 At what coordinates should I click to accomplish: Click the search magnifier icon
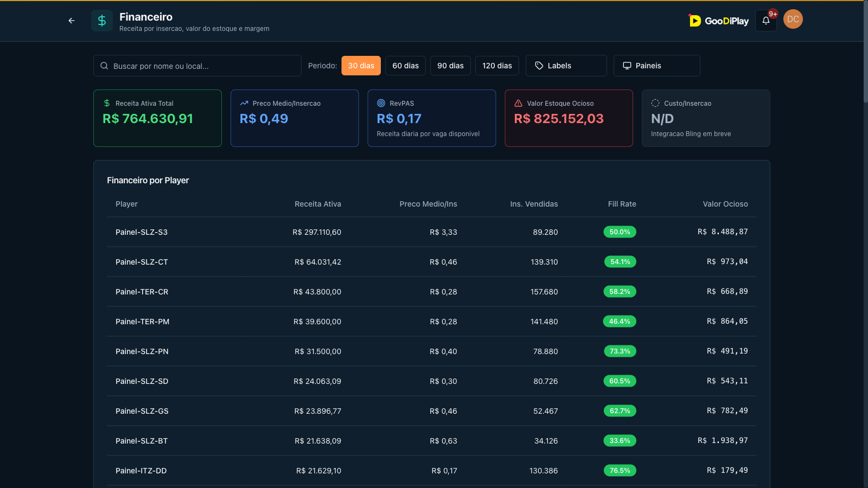point(104,66)
